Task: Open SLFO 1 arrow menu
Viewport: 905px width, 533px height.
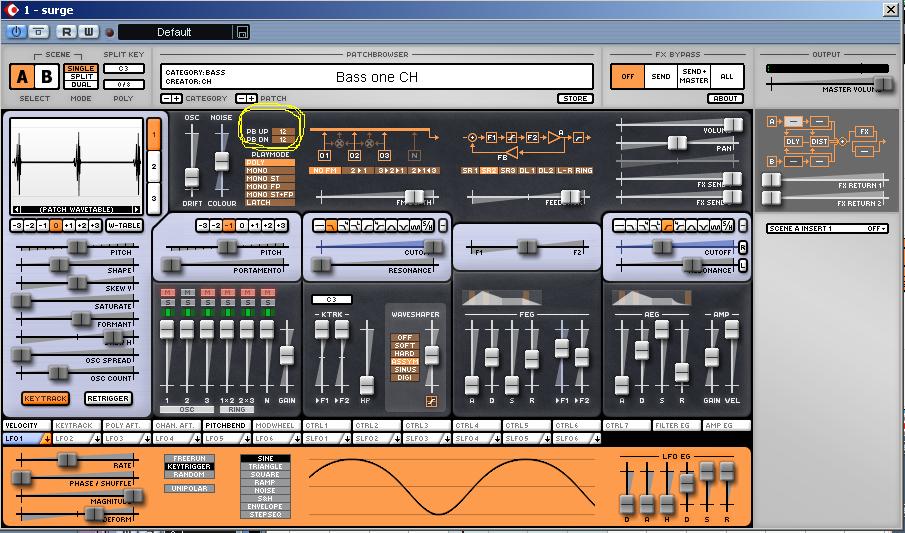Action: click(347, 439)
